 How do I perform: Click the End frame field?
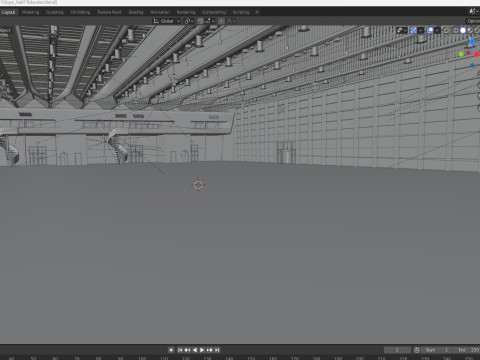(467, 350)
